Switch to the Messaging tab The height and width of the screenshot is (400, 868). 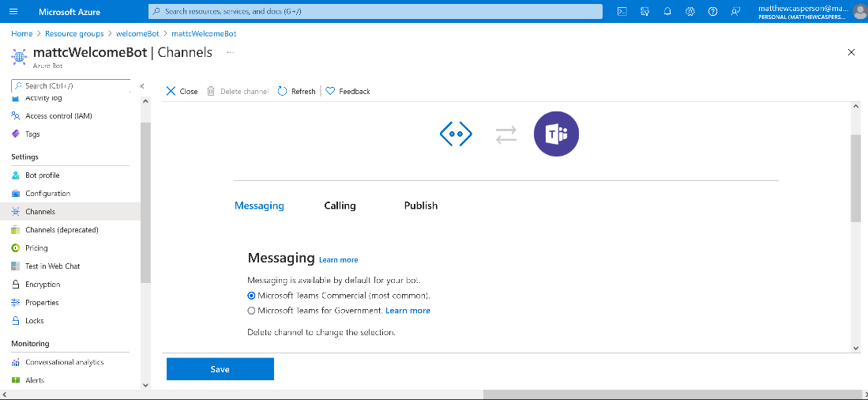pyautogui.click(x=259, y=206)
